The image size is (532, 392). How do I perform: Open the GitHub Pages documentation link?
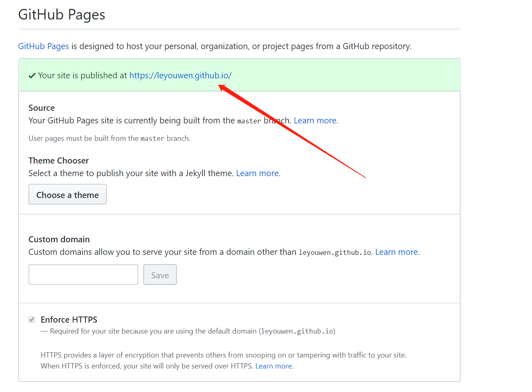[43, 46]
